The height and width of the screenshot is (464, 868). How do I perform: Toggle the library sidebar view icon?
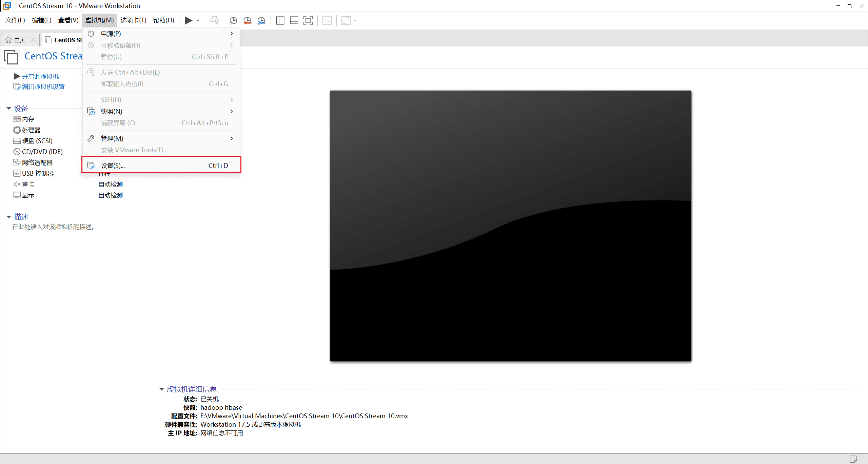coord(280,20)
